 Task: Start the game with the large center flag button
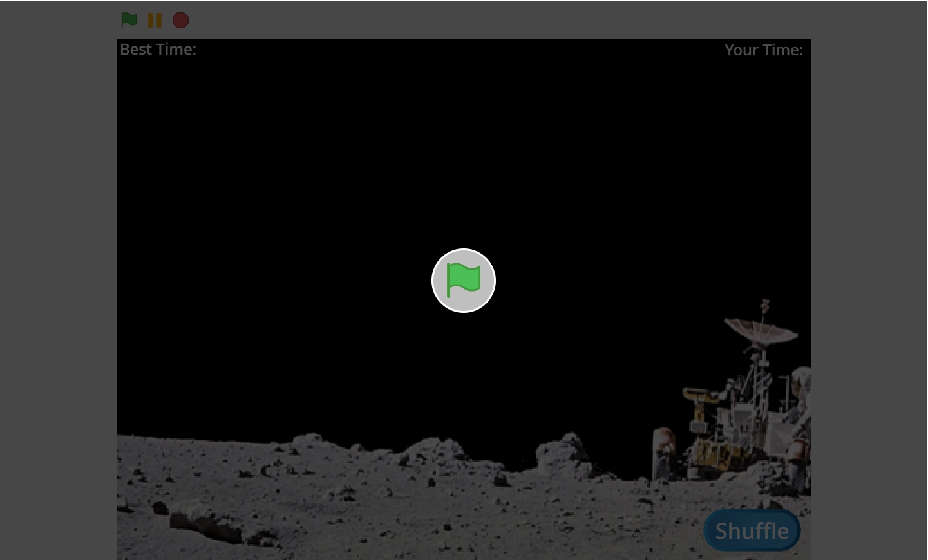[x=464, y=281]
